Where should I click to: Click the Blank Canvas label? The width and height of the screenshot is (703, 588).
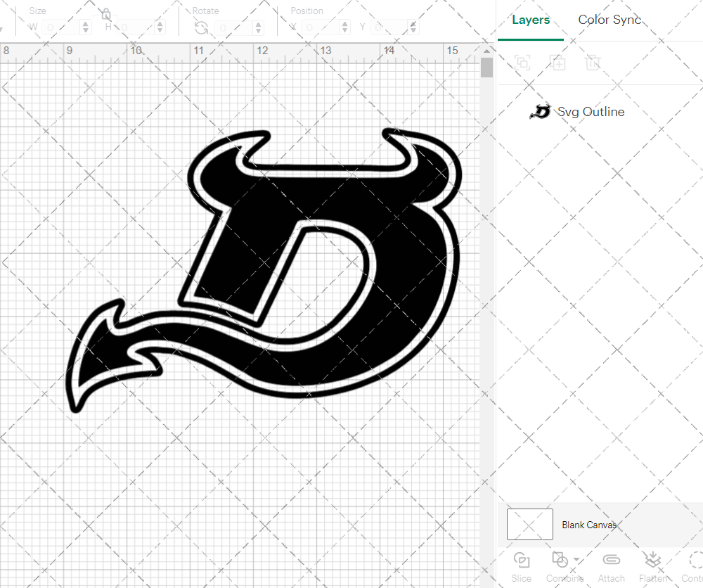coord(588,525)
